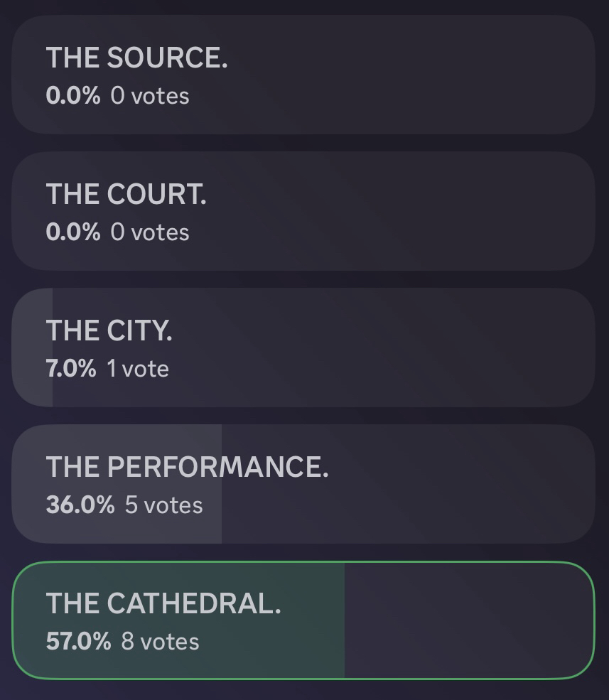
Task: Open the "1 vote" count
Action: tap(138, 369)
